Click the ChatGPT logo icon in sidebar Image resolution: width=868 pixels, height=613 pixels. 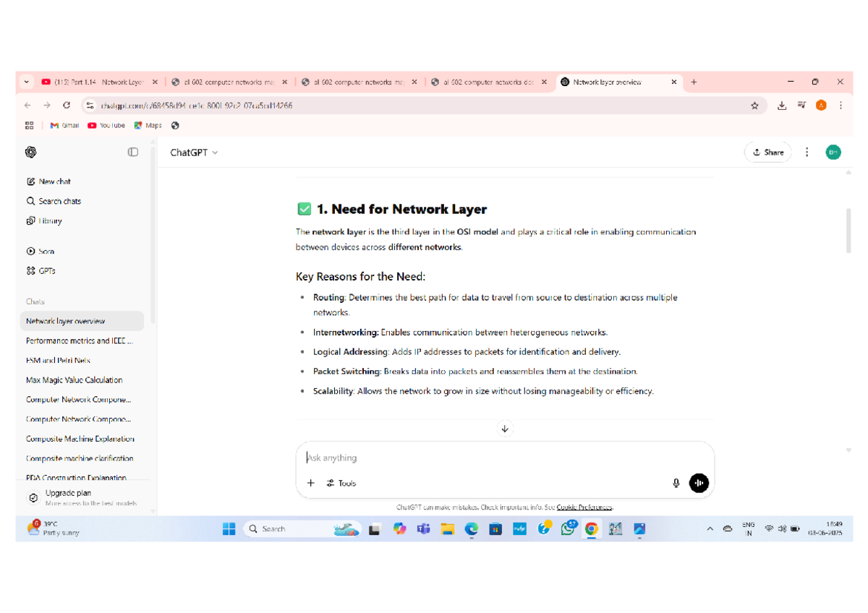click(30, 152)
